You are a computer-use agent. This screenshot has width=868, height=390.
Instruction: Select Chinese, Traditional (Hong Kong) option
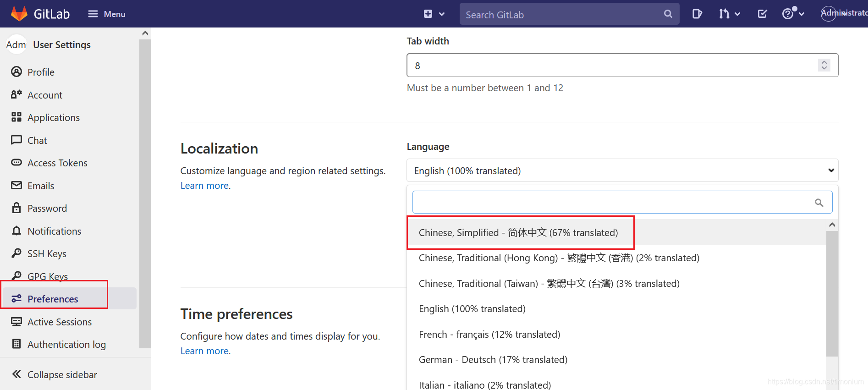(616, 258)
